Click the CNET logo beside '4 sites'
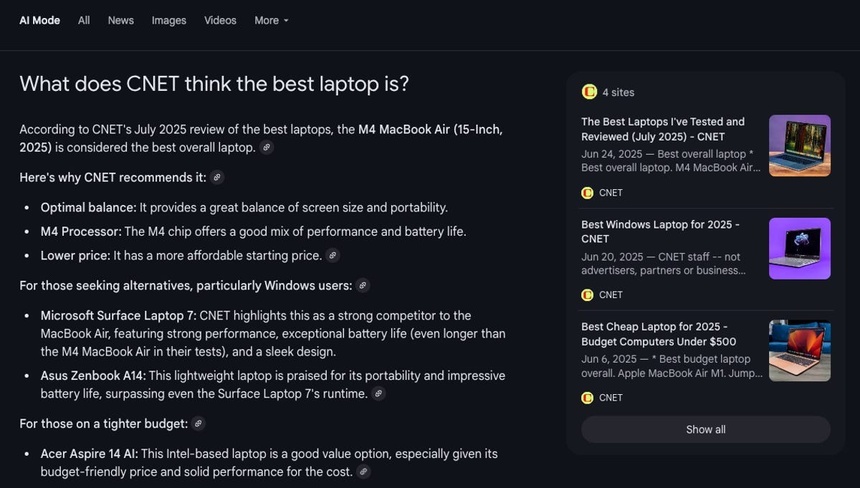Viewport: 860px width, 488px height. pos(589,92)
